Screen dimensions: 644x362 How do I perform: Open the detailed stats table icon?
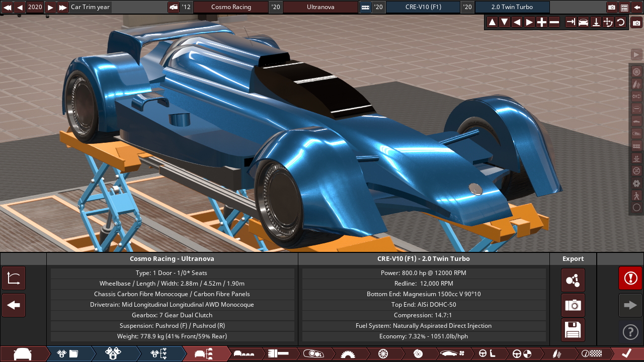pos(624,7)
